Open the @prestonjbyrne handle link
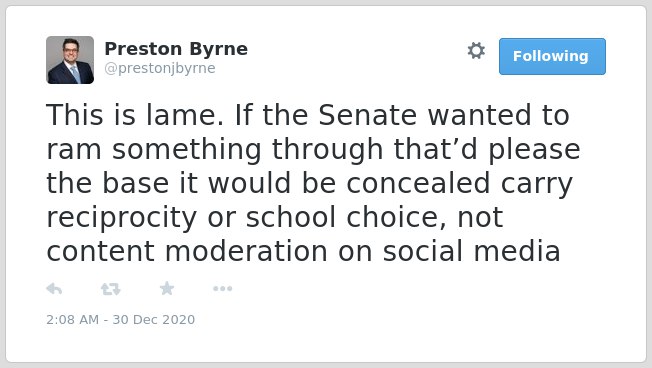This screenshot has height=368, width=652. (160, 68)
